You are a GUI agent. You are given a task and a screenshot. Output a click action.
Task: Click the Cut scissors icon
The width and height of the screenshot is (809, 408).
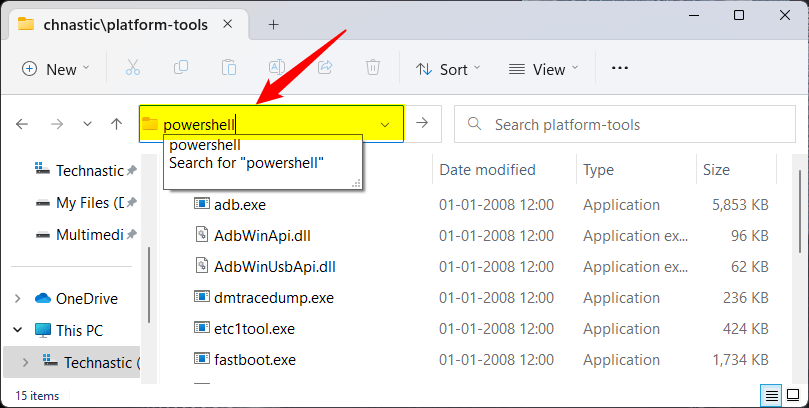[x=132, y=69]
